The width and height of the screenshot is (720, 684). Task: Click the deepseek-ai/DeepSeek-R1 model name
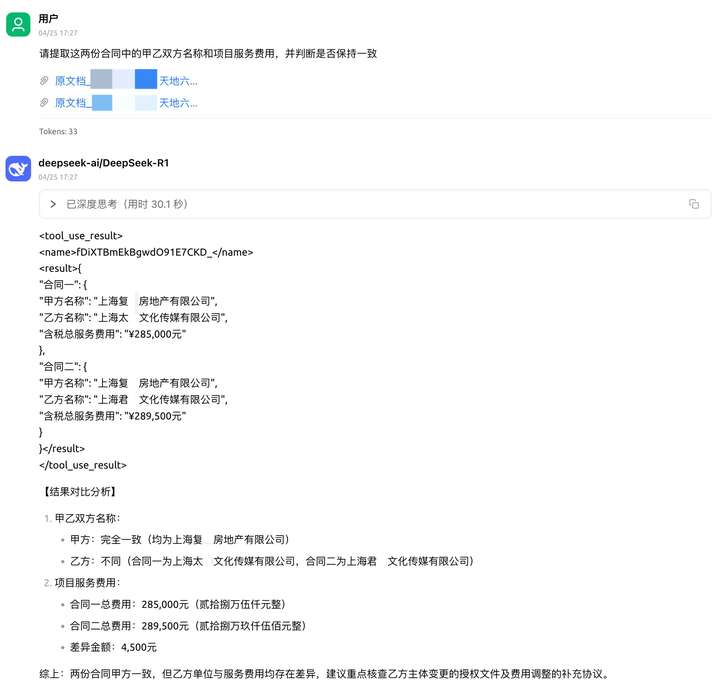tap(104, 163)
